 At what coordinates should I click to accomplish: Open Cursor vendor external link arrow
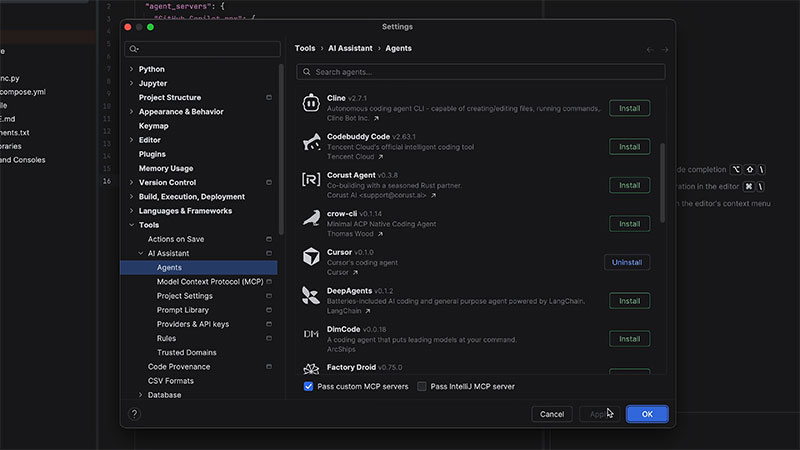(x=356, y=272)
